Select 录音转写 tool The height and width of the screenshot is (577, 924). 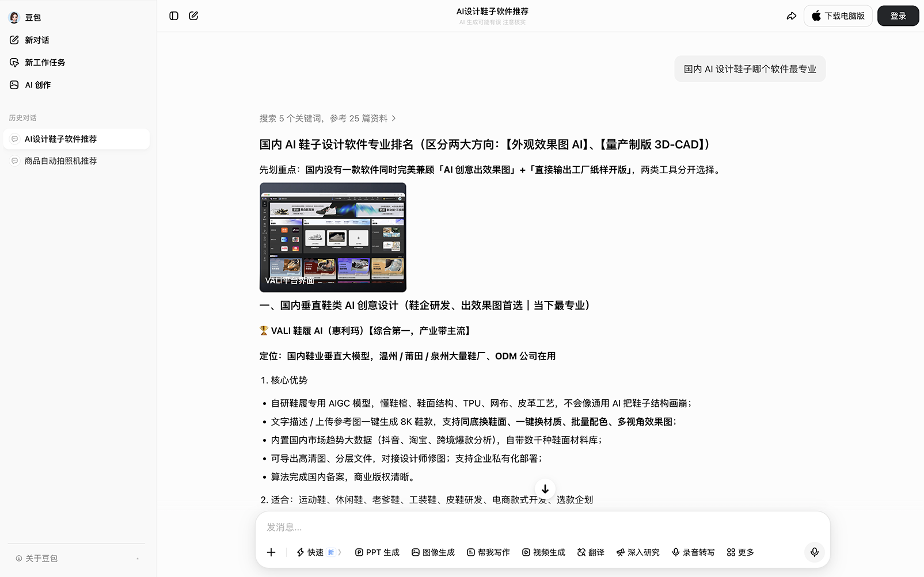click(693, 552)
